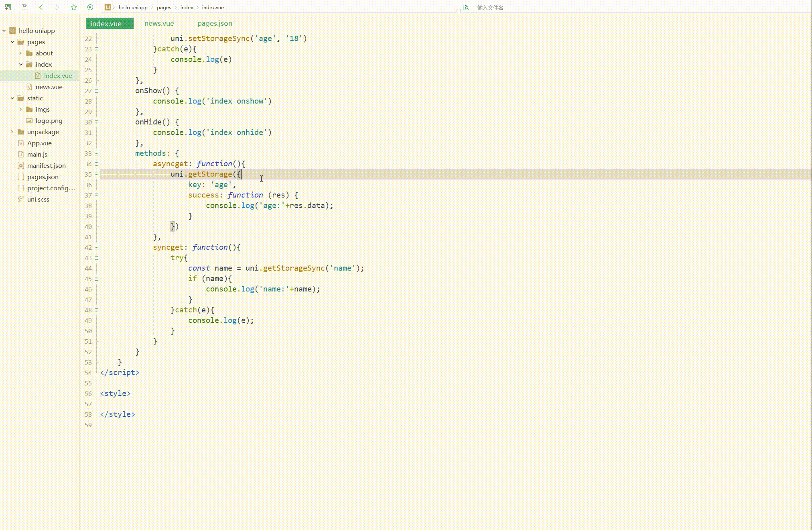Image resolution: width=812 pixels, height=530 pixels.
Task: Click the run play icon
Action: [90, 7]
